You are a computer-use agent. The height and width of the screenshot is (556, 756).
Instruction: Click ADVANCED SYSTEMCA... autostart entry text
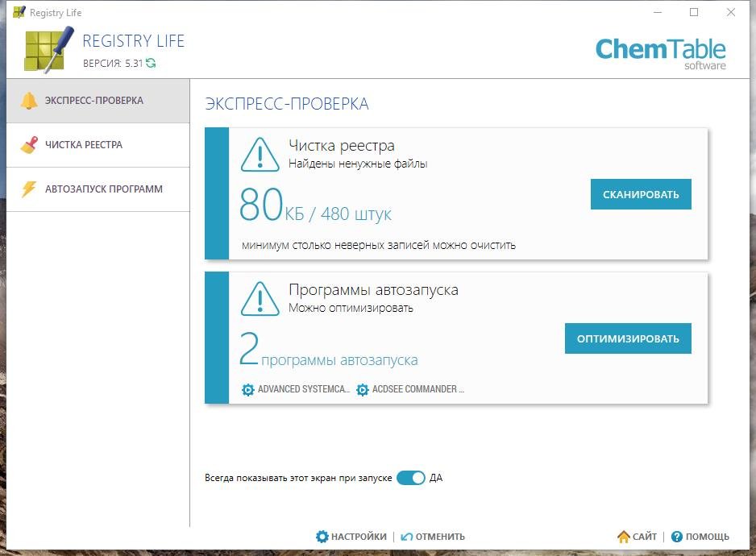304,389
